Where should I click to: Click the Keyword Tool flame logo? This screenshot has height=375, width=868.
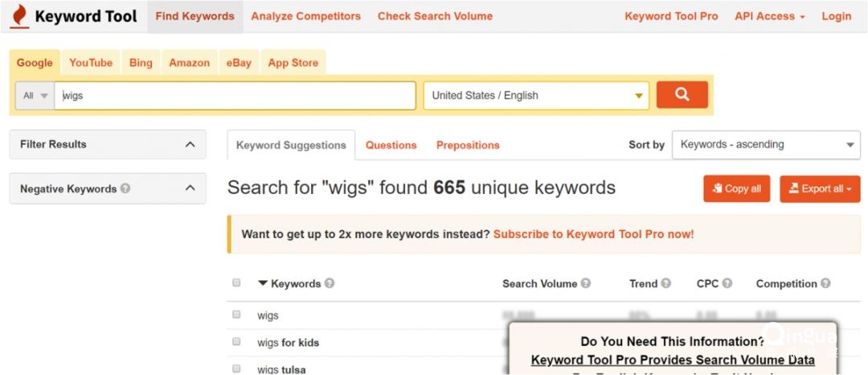pos(20,16)
